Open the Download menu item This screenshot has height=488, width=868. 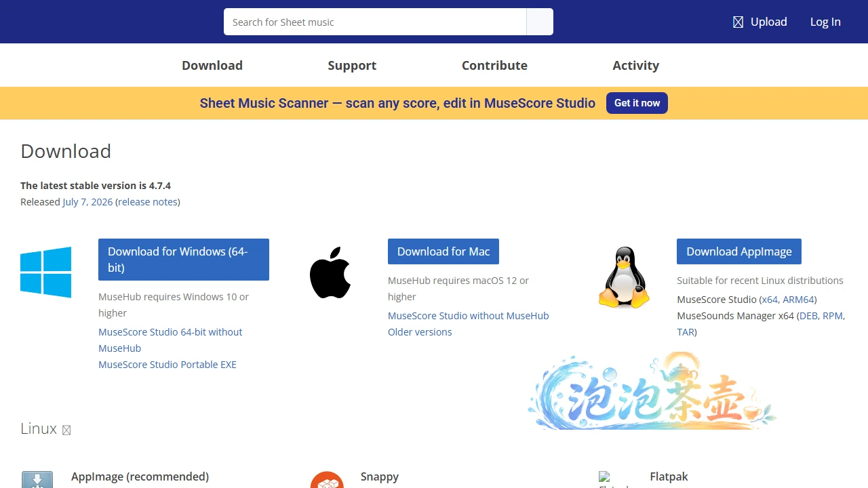[x=212, y=65]
